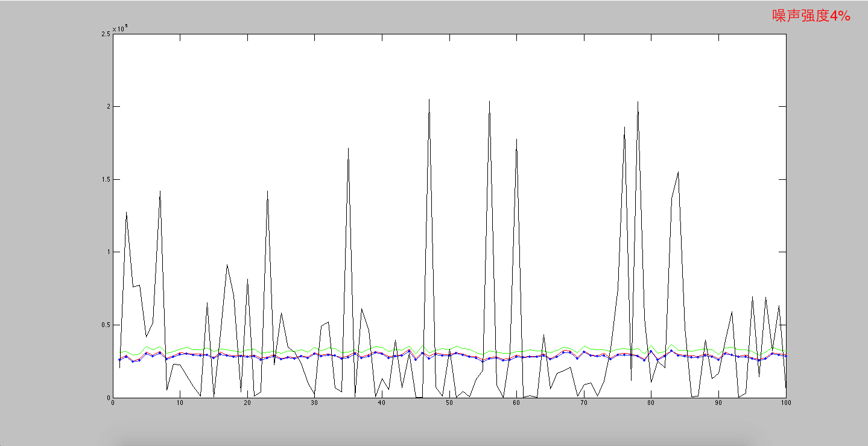Click the x10^5 exponent label above y-axis

click(119, 27)
